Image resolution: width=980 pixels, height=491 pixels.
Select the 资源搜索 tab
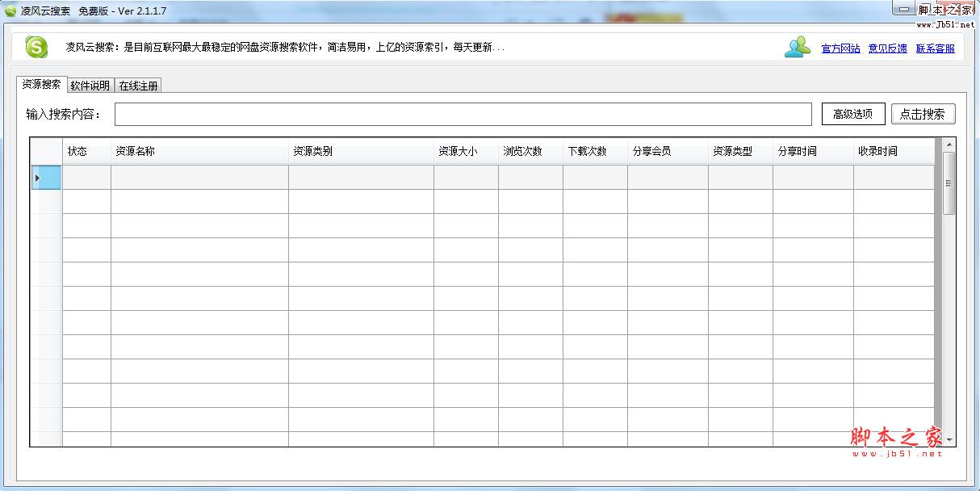click(42, 85)
